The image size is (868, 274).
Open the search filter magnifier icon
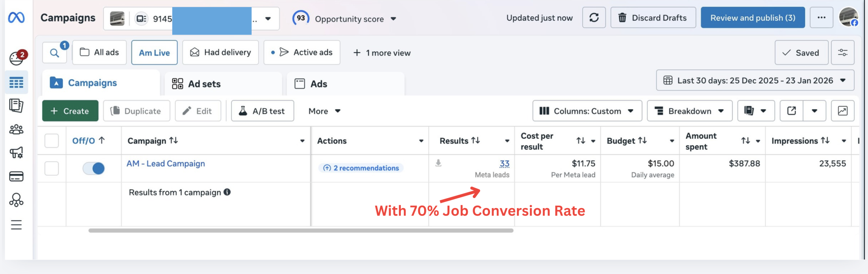[54, 53]
